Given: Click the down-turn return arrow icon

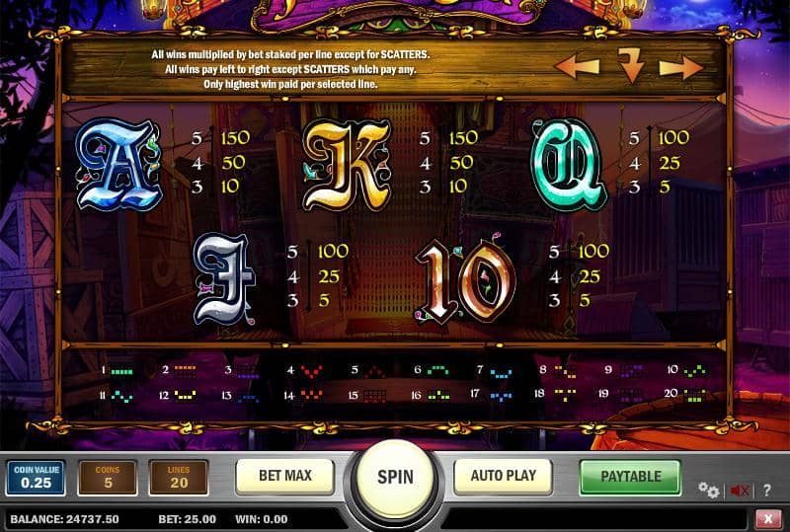Looking at the screenshot, I should pos(631,65).
